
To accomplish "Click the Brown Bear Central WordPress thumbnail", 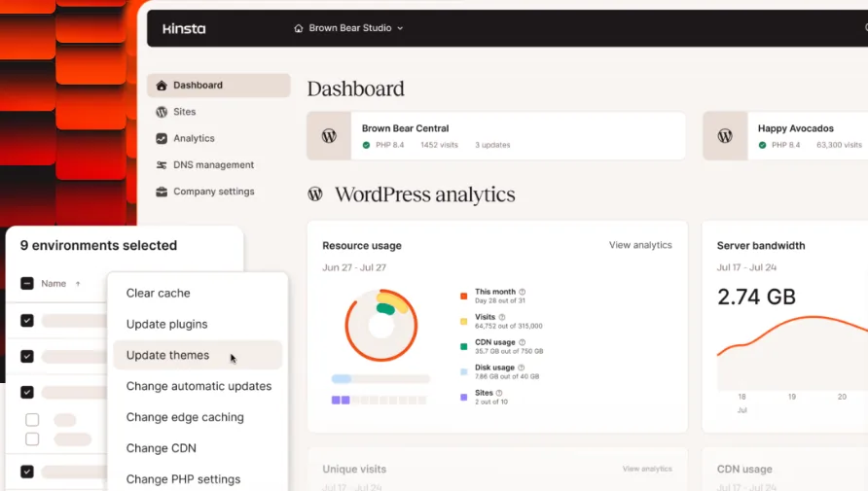I will (329, 136).
